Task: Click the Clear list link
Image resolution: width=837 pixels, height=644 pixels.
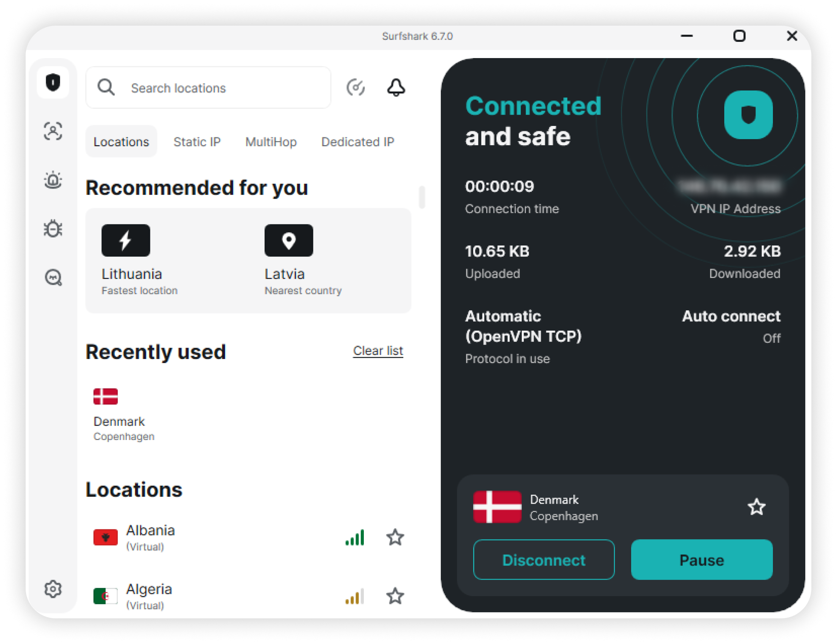Action: click(378, 350)
